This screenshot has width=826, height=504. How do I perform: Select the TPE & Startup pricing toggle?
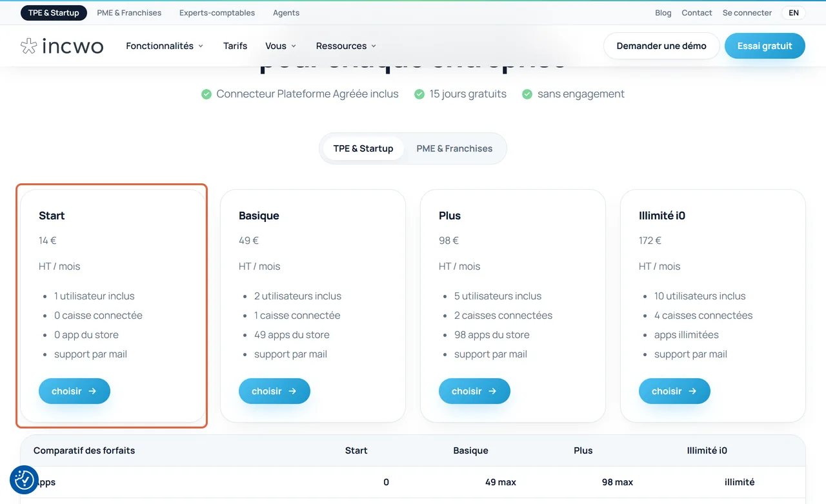point(363,148)
